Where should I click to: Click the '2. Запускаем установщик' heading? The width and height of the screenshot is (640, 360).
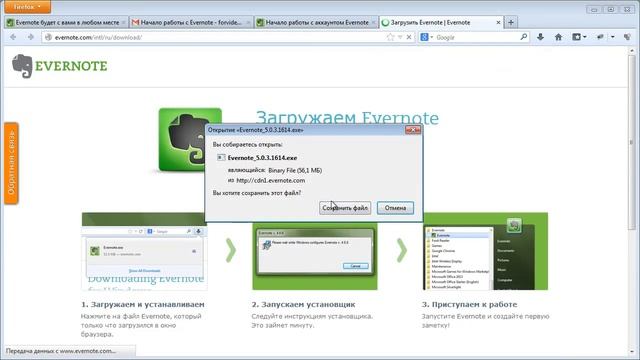coord(303,304)
